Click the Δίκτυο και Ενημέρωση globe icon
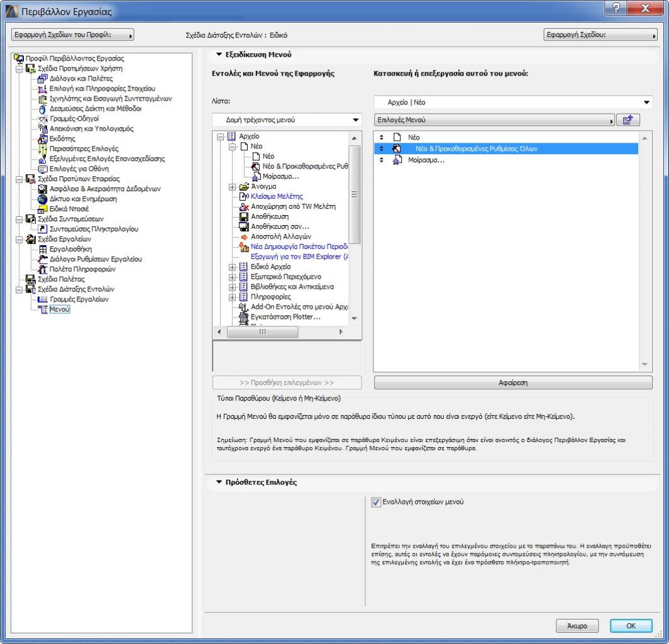Viewport: 669px width, 644px height. click(43, 199)
